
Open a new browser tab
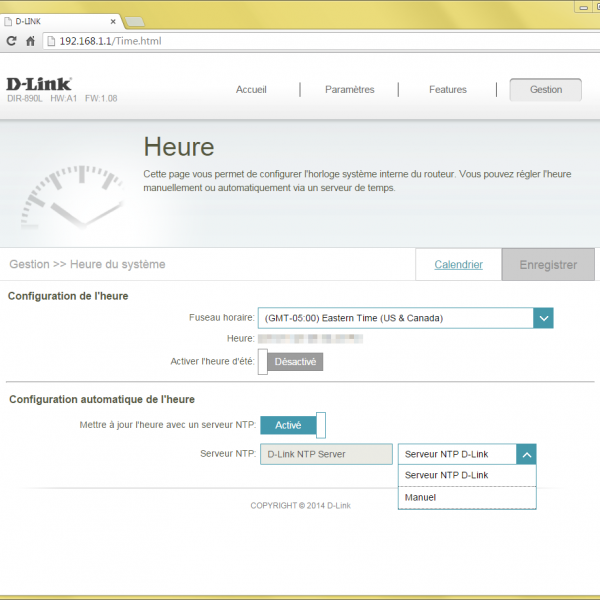coord(134,21)
